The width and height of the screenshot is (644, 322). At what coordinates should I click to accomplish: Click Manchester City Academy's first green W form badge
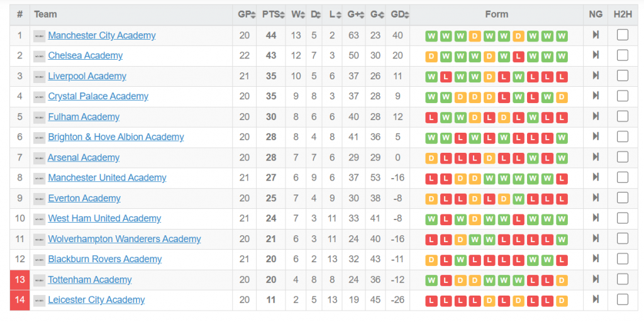[431, 36]
